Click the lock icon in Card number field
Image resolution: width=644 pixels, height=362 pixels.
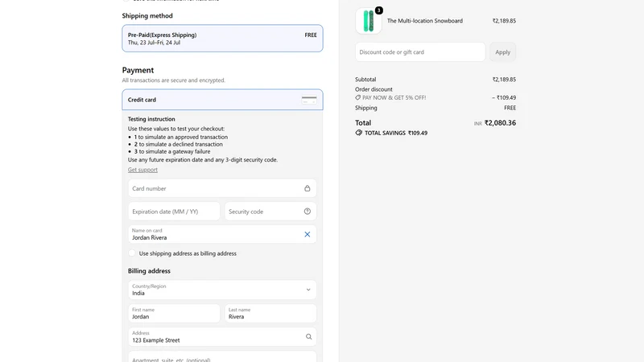coord(308,188)
